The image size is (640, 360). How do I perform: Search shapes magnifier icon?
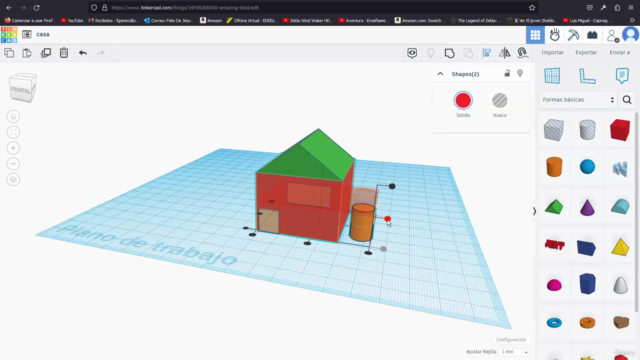[627, 100]
